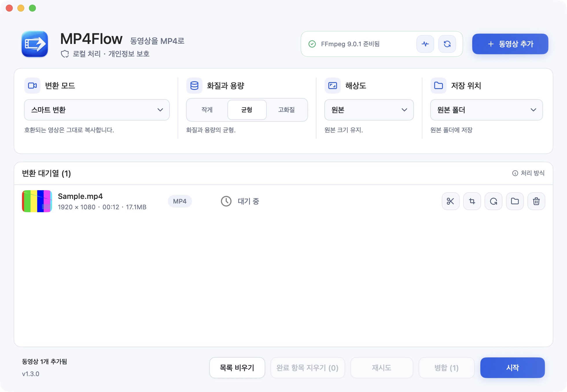Screen dimensions: 567x392
Task: Click the resolution icon beside 해상도
Action: (x=333, y=86)
